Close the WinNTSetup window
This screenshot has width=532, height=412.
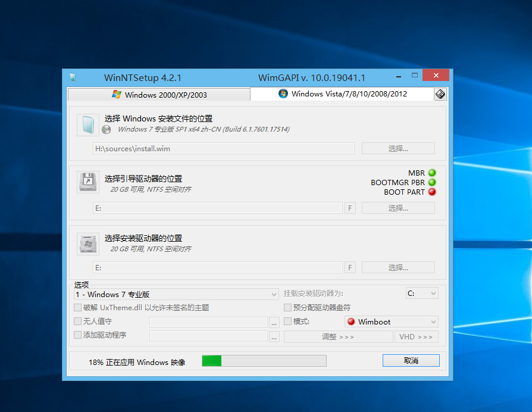pos(436,76)
